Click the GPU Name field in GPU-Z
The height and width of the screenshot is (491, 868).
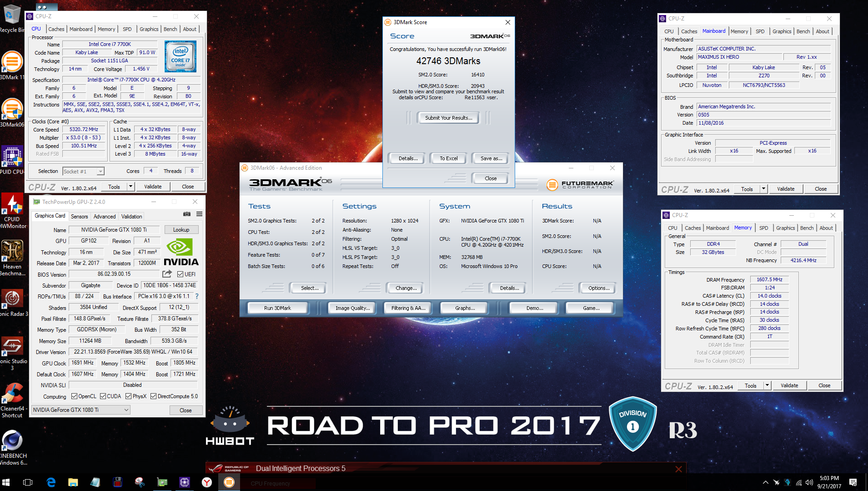(114, 230)
